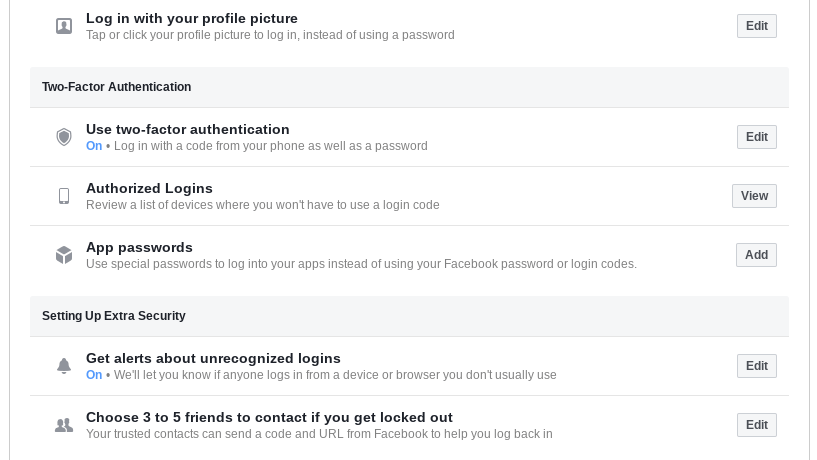Select 'Log in with your profile picture'
This screenshot has height=460, width=817.
point(191,18)
